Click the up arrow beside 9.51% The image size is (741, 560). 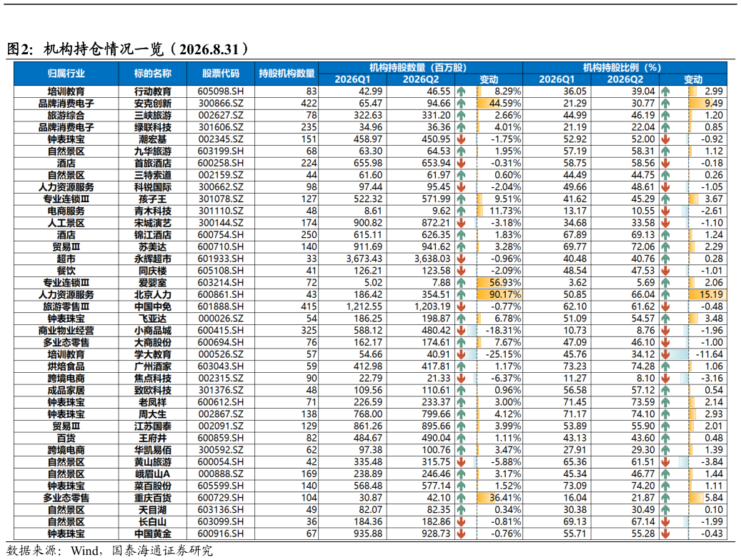point(461,199)
